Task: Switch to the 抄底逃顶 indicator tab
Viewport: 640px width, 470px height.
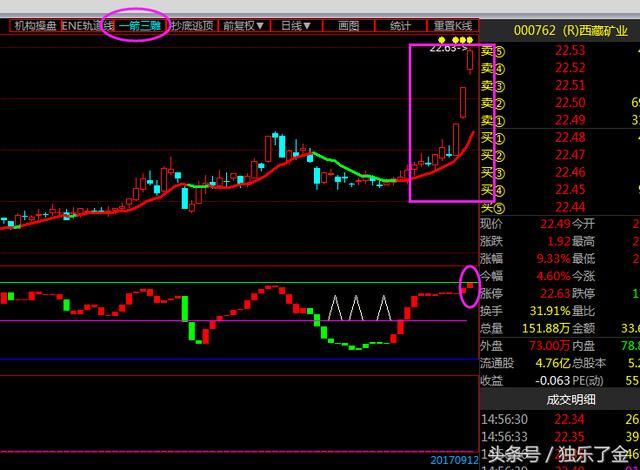Action: point(191,26)
